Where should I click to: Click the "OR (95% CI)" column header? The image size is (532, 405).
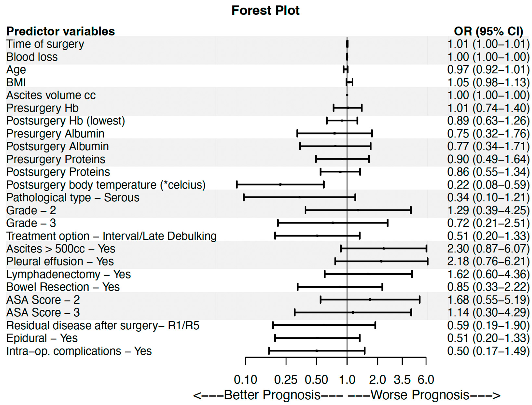[x=488, y=31]
